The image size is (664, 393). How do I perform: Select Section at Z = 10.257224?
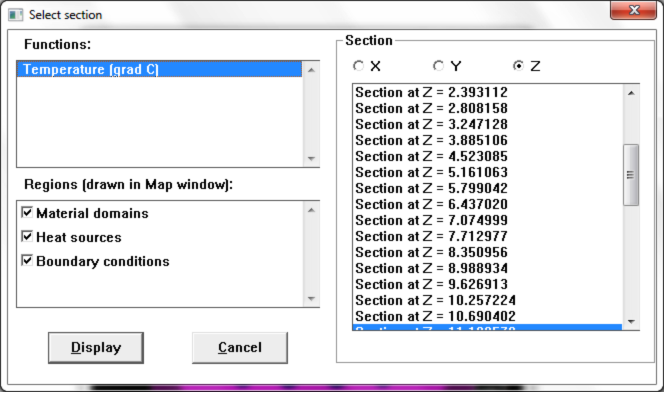(487, 300)
